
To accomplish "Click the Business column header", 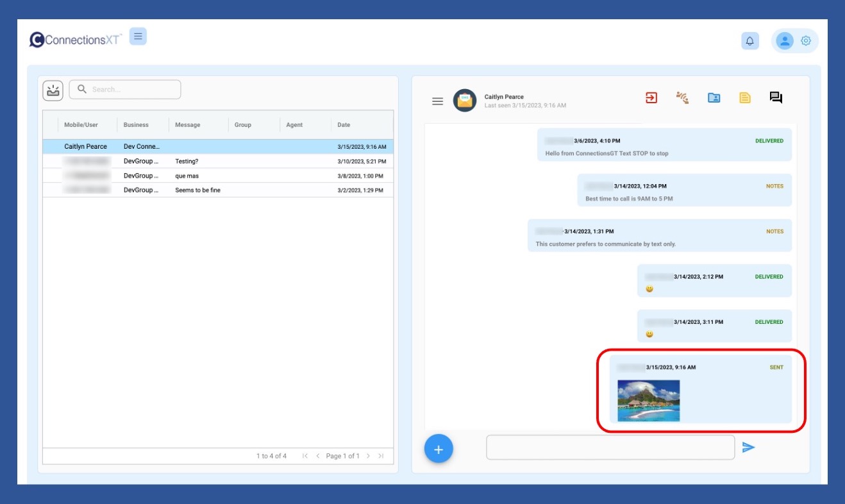I will tap(136, 125).
